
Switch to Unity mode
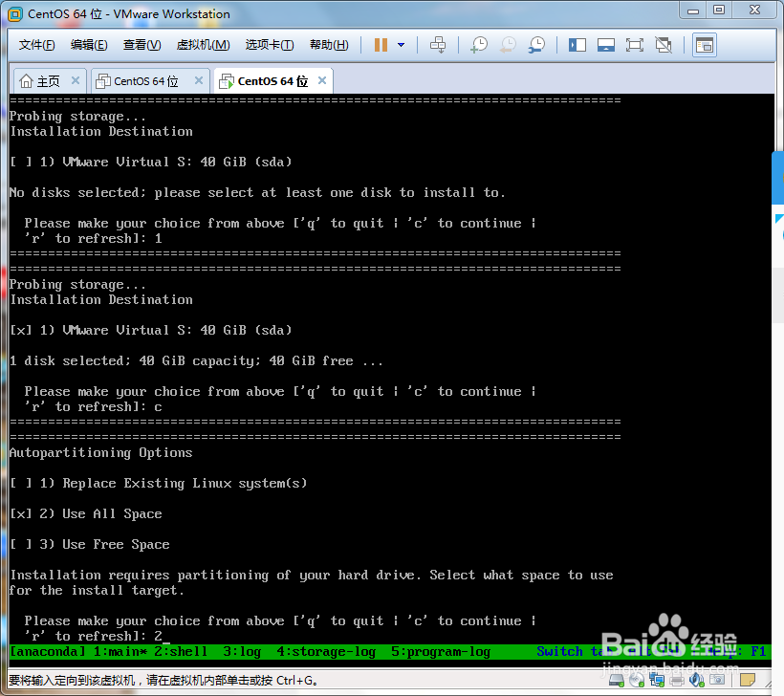(x=664, y=45)
